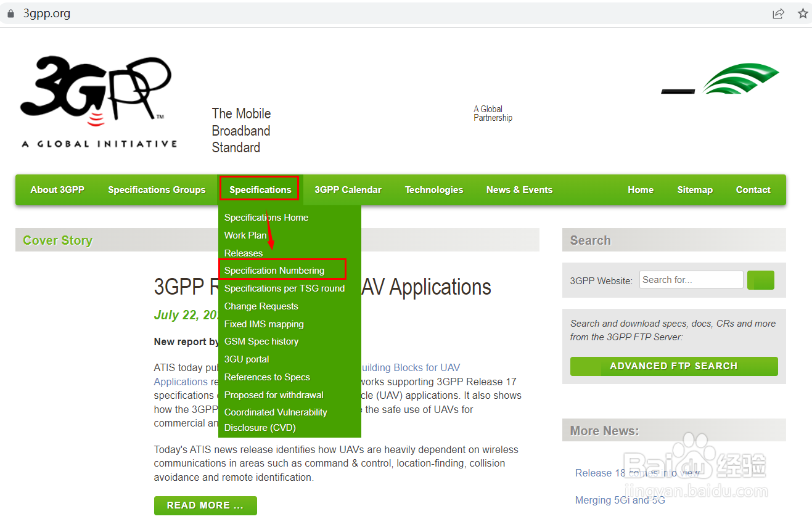Click the Cover Story heading
The height and width of the screenshot is (519, 812).
click(57, 240)
